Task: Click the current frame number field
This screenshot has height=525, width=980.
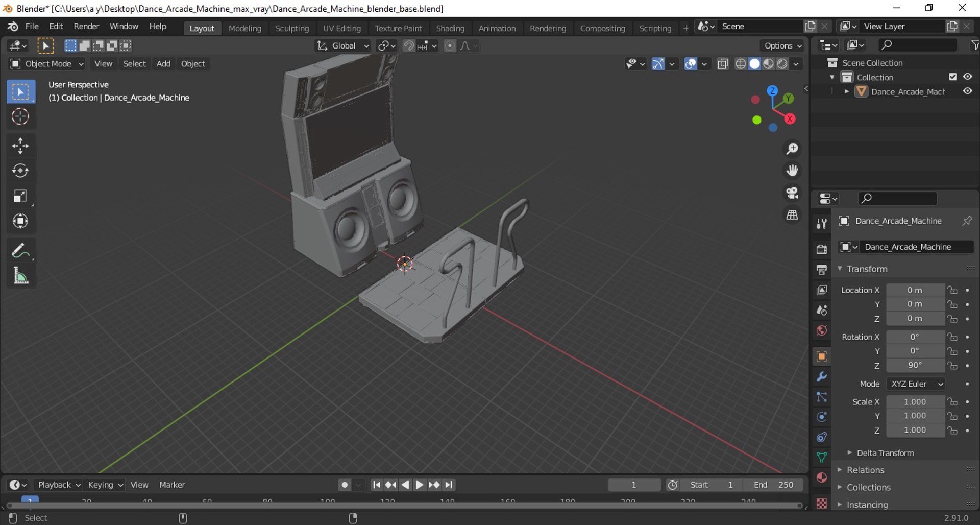Action: tap(634, 485)
